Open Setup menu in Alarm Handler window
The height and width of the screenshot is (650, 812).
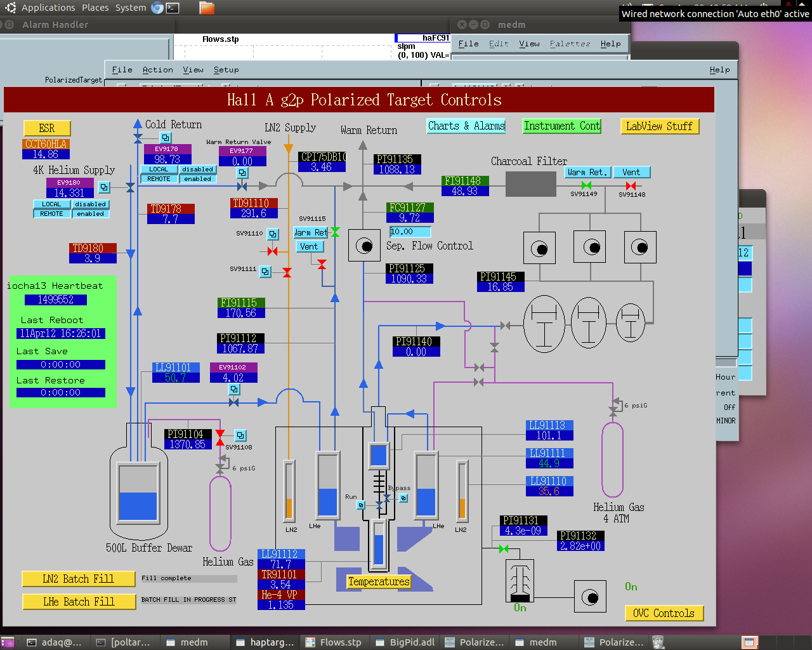(x=226, y=70)
